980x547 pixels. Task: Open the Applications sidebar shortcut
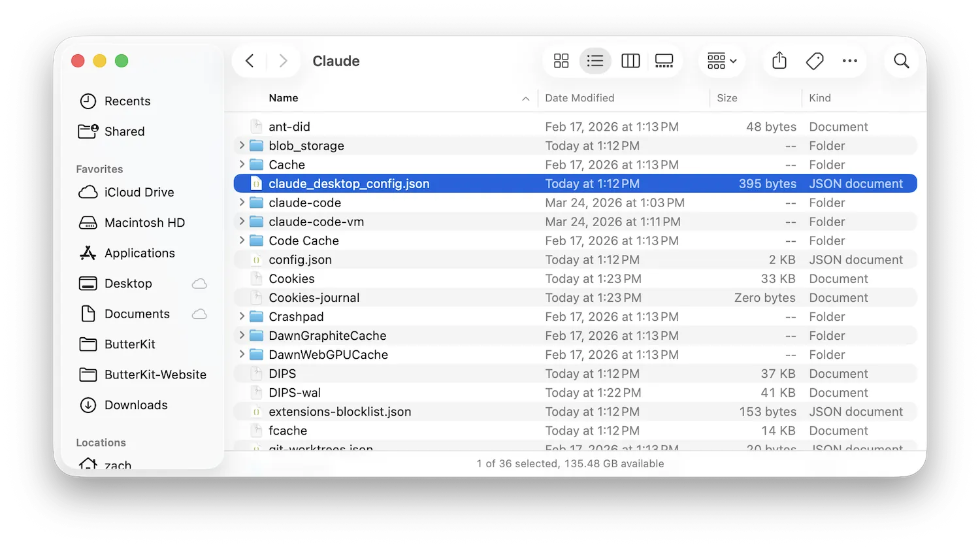(139, 253)
